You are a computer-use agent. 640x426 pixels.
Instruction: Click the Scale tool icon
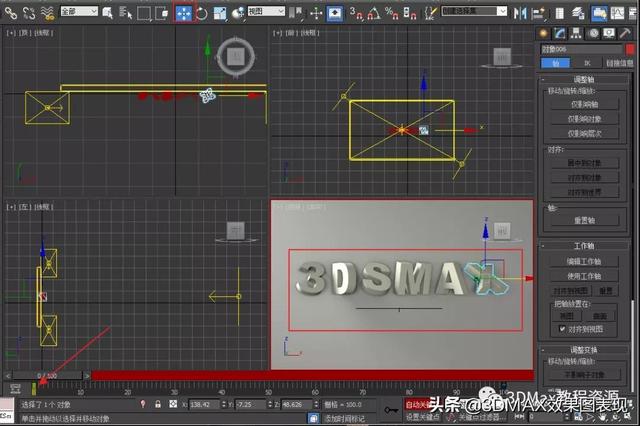point(219,13)
